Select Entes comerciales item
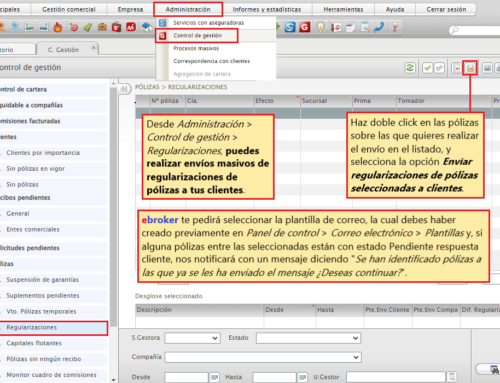This screenshot has height=383, width=500. point(33,229)
